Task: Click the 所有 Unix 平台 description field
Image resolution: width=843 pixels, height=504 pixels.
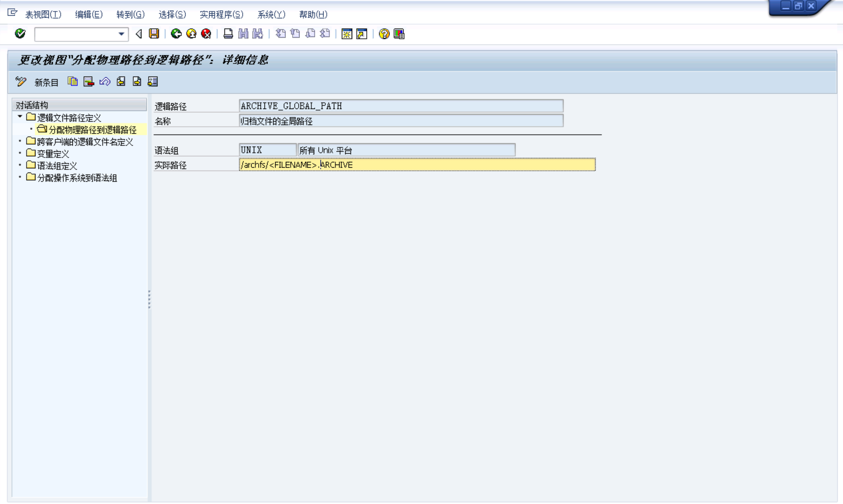Action: coord(406,150)
